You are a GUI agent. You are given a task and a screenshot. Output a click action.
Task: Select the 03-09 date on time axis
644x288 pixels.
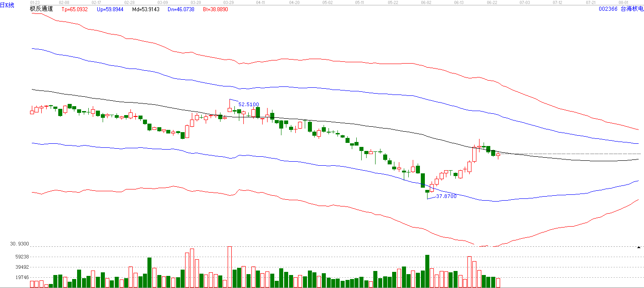(163, 2)
